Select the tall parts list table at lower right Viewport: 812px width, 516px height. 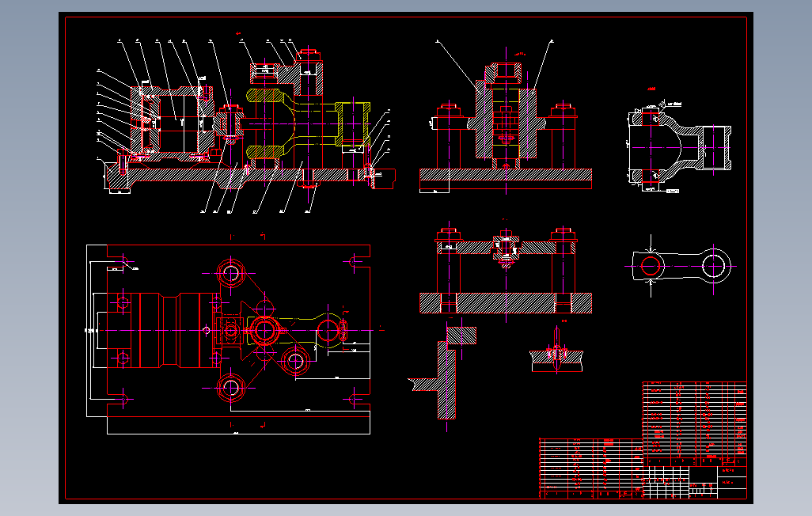tap(694, 423)
